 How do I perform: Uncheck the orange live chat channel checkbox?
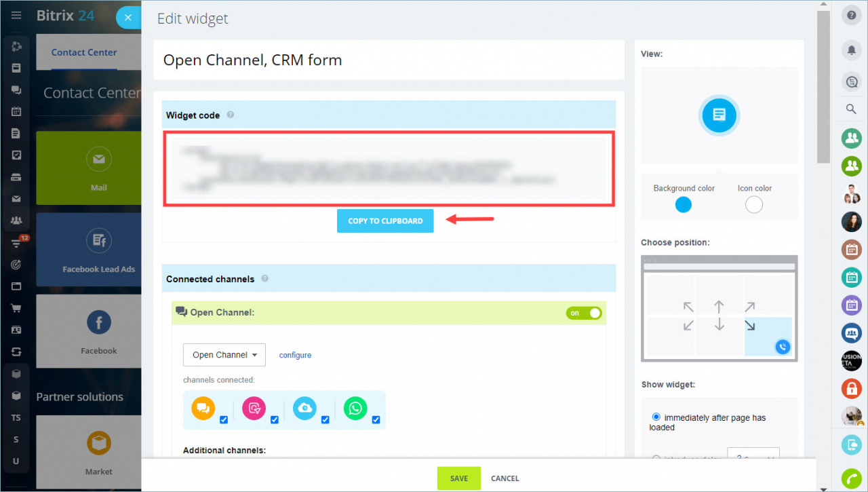[x=224, y=420]
